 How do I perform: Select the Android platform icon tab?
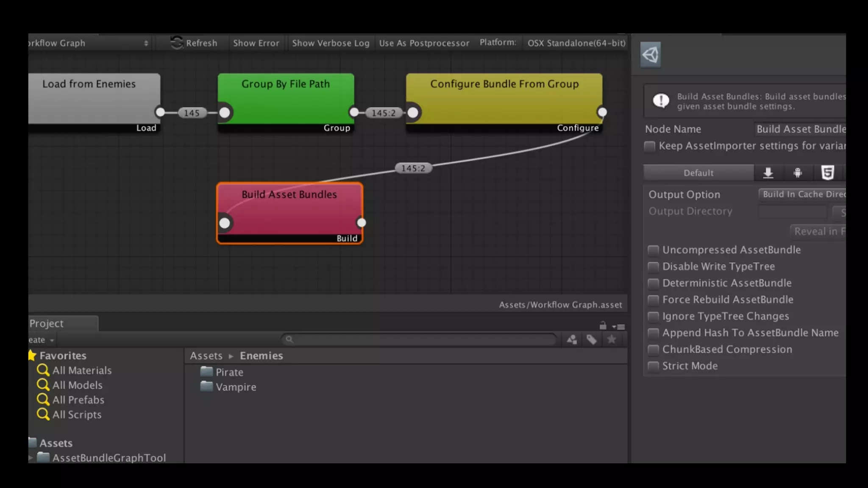[x=798, y=173]
